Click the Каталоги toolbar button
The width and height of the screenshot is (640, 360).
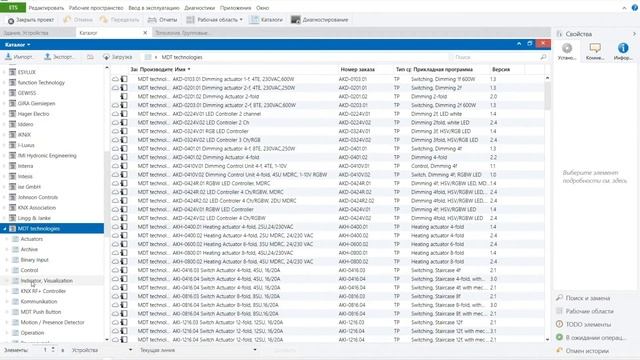(267, 20)
